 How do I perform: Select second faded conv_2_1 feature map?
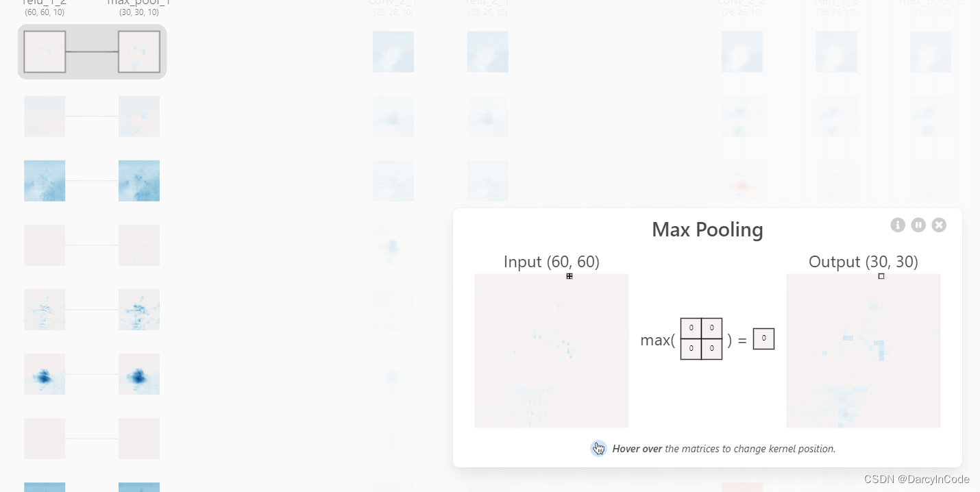tap(393, 116)
